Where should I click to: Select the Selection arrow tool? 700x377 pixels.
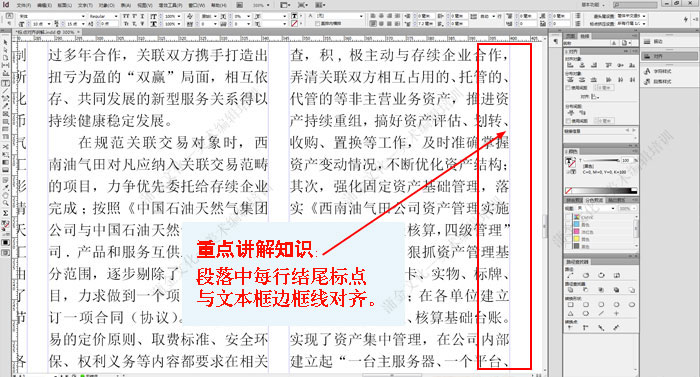(5, 42)
